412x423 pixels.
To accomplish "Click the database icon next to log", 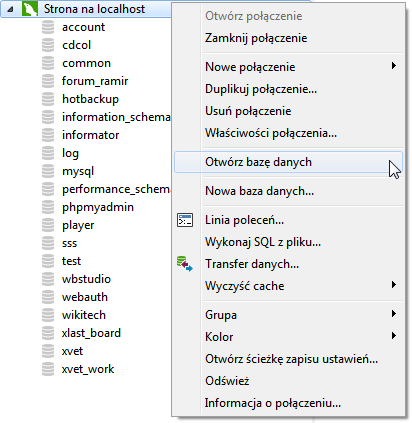I will [48, 153].
